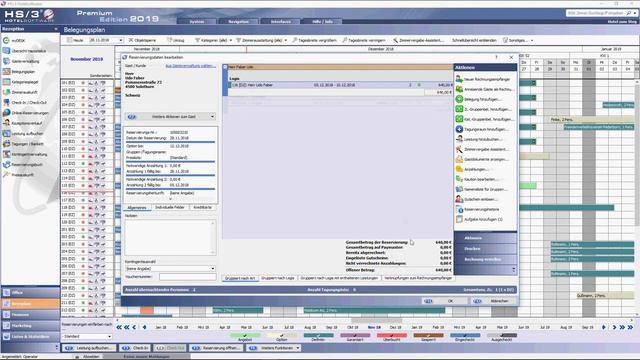Open Kategoriespiegel in the sidebar
Screen dimensions: 640x360
[24, 82]
